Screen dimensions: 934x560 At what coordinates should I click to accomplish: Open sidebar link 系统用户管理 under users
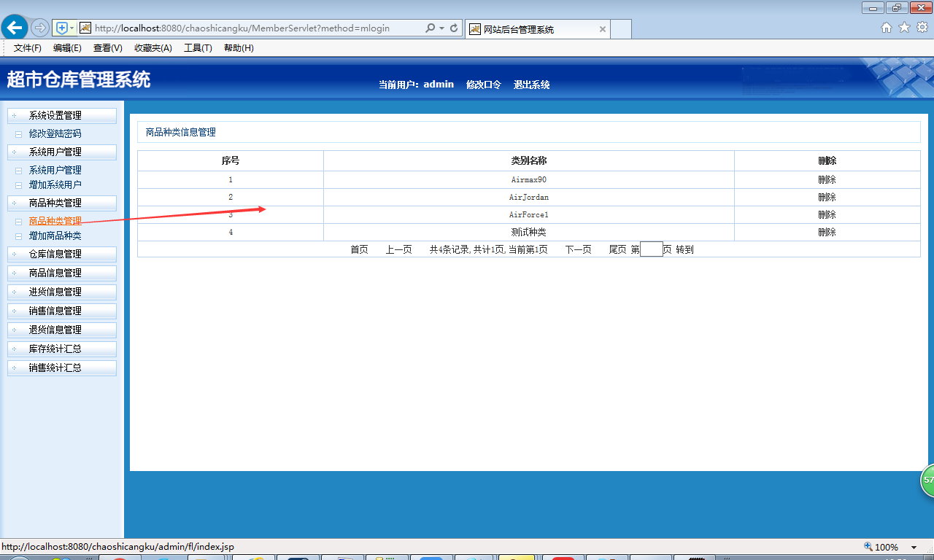tap(55, 171)
